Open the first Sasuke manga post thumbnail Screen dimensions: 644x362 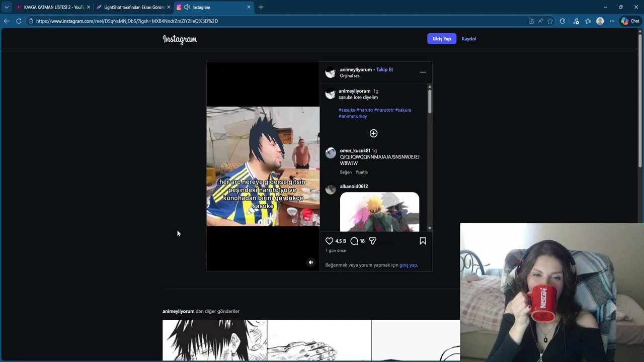point(214,340)
